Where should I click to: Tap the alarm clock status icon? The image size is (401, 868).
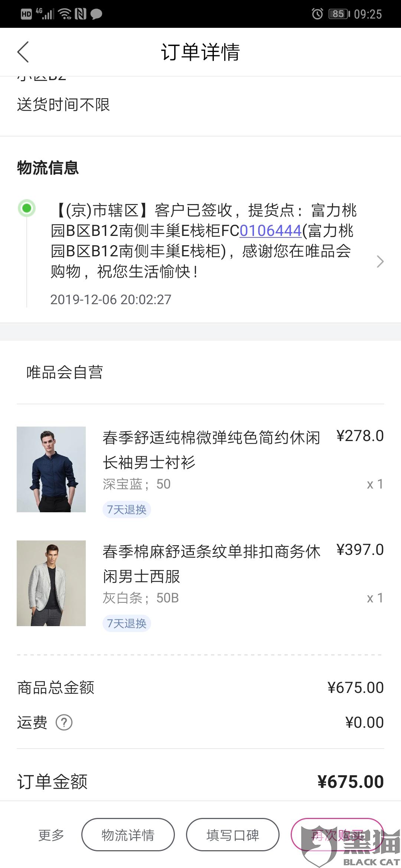317,14
